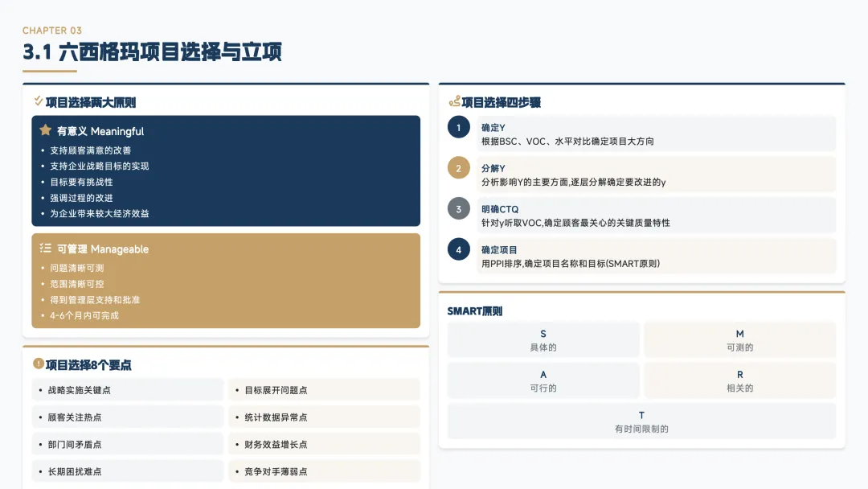This screenshot has width=868, height=489.
Task: Select gray step circle number 3
Action: 458,209
